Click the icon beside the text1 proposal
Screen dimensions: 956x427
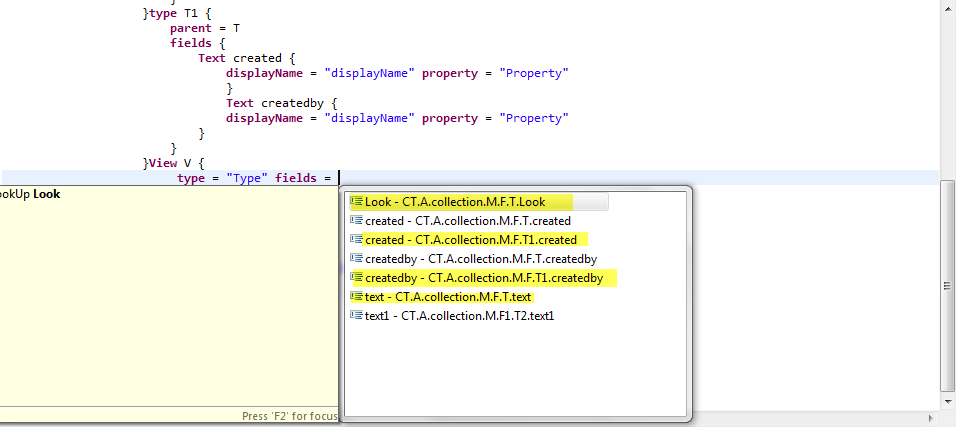357,315
